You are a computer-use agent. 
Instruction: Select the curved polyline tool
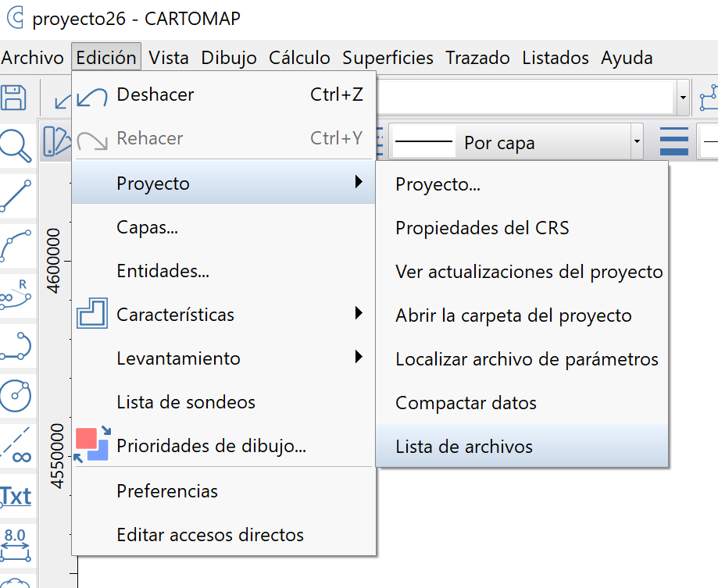click(x=16, y=244)
